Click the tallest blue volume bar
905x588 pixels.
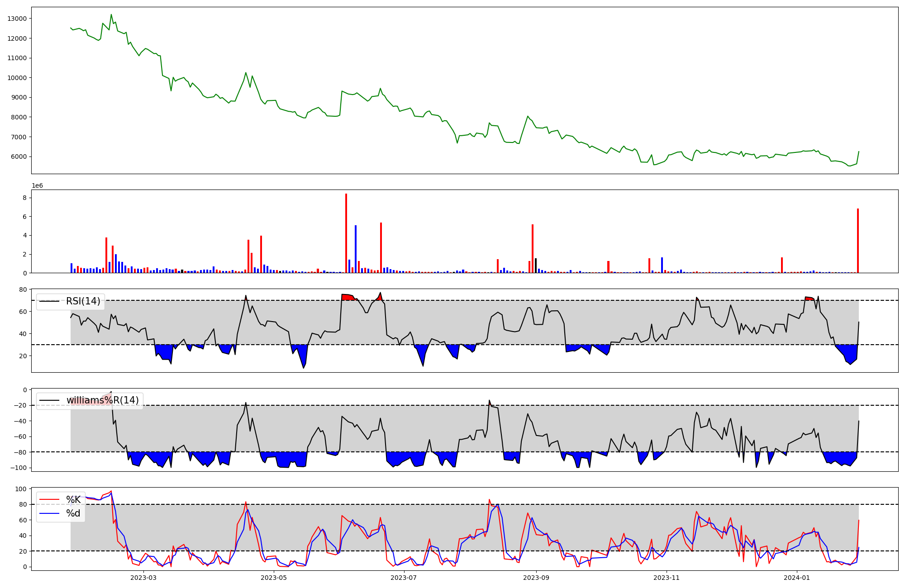pyautogui.click(x=356, y=249)
